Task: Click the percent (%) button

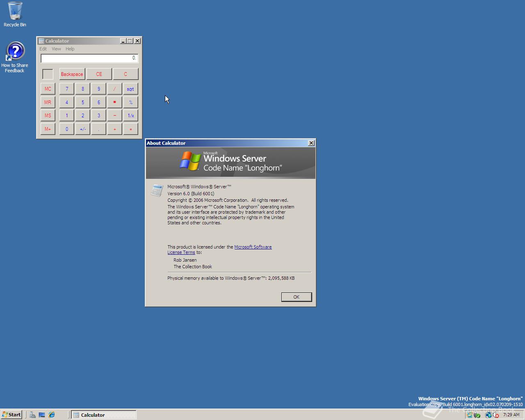Action: pos(131,102)
